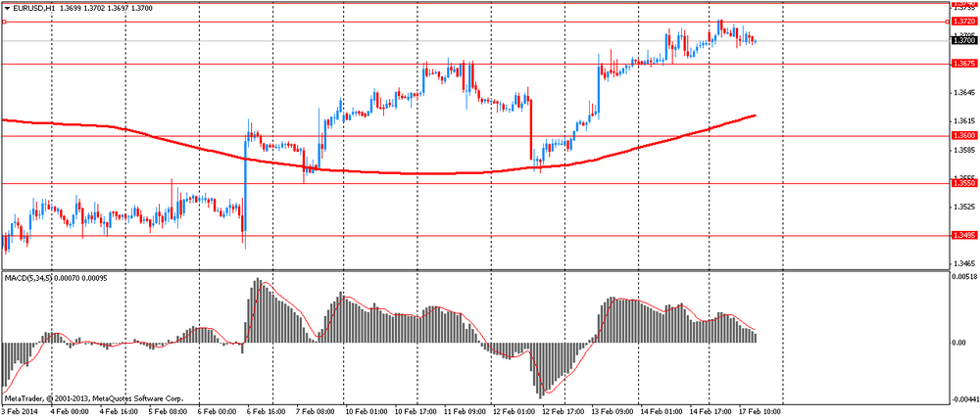Open the one-click trading arrow beside EURUSD,H1
This screenshot has width=980, height=418.
pos(7,9)
